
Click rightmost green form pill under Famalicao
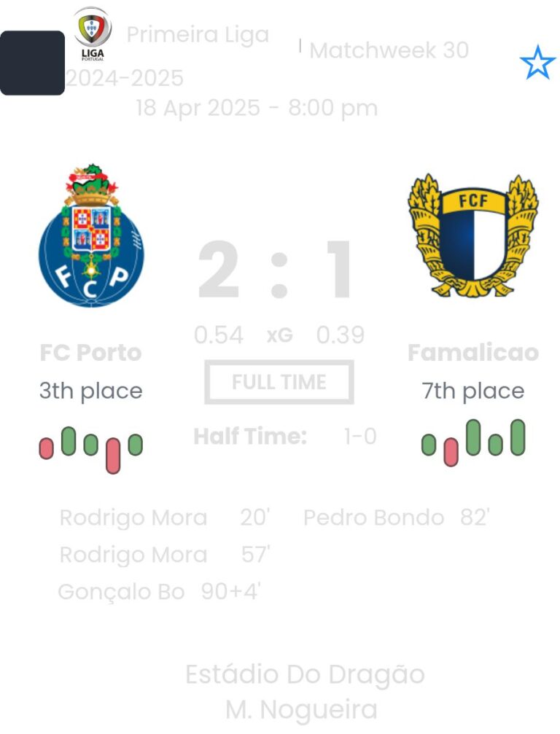click(x=518, y=437)
